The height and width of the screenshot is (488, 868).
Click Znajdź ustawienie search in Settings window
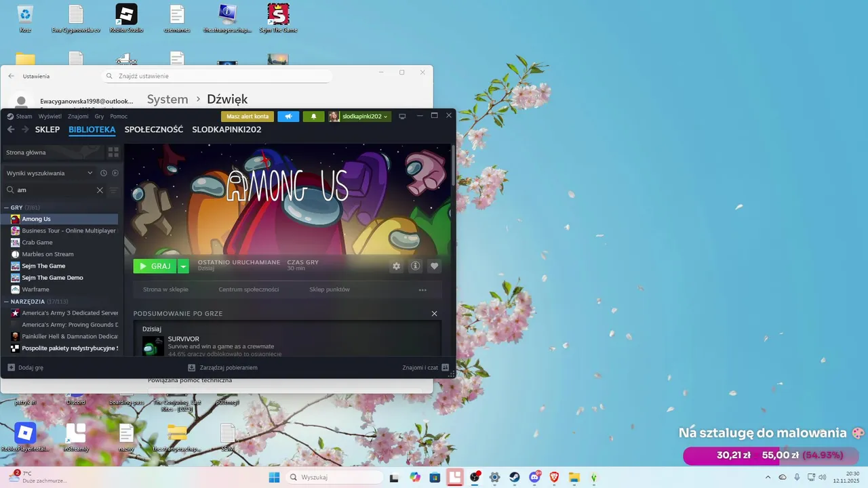pyautogui.click(x=217, y=76)
